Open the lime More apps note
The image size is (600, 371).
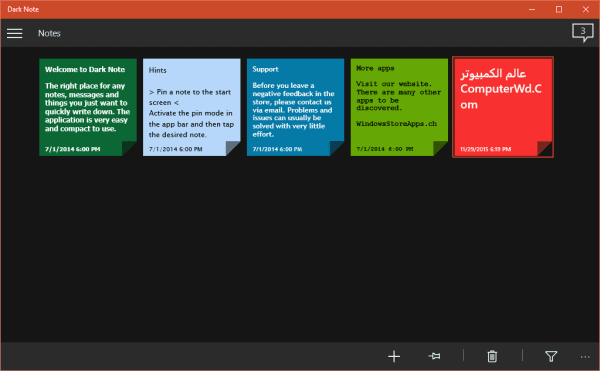[x=399, y=107]
